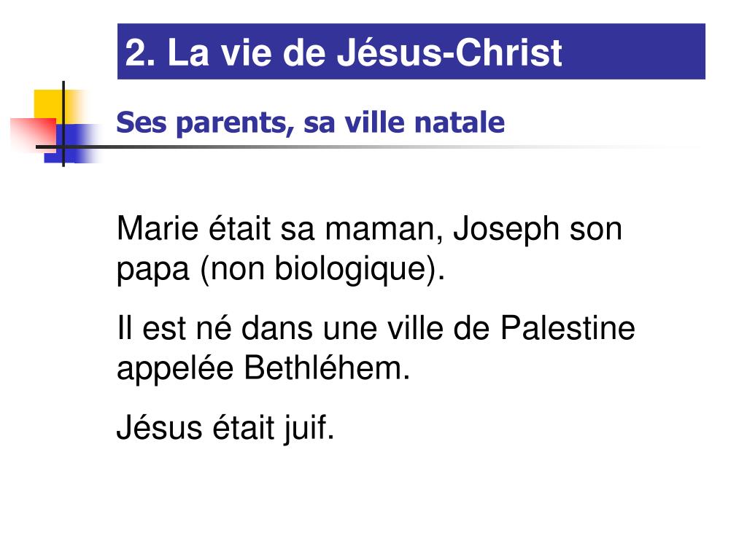Image resolution: width=747 pixels, height=560 pixels.
Task: Click the sentence 'Jésus était juif.'
Action: (225, 428)
